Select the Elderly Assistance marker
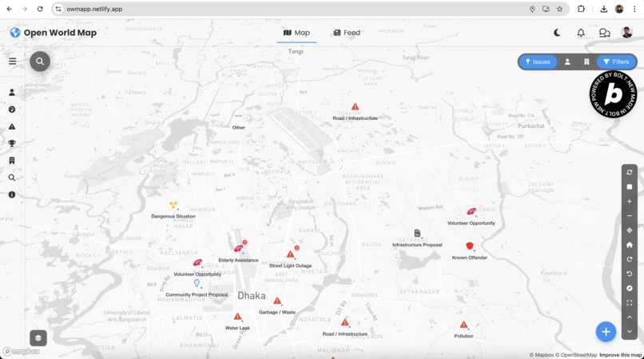 239,249
